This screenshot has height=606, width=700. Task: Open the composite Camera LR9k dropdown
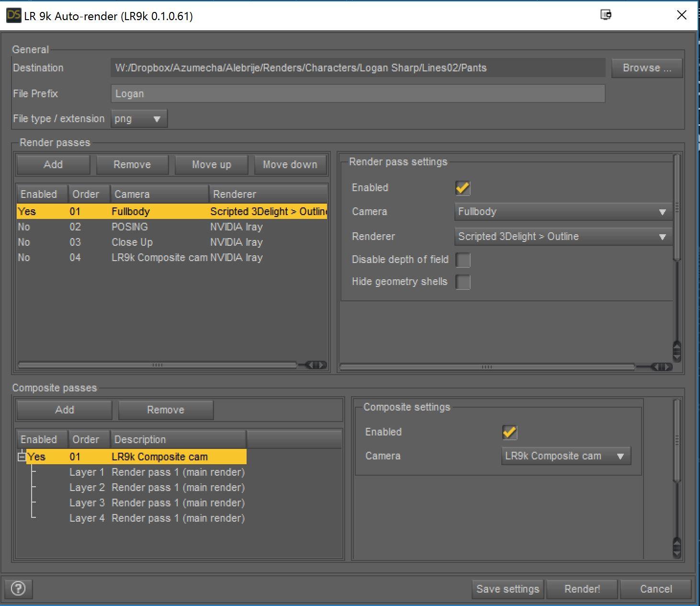[x=566, y=456]
